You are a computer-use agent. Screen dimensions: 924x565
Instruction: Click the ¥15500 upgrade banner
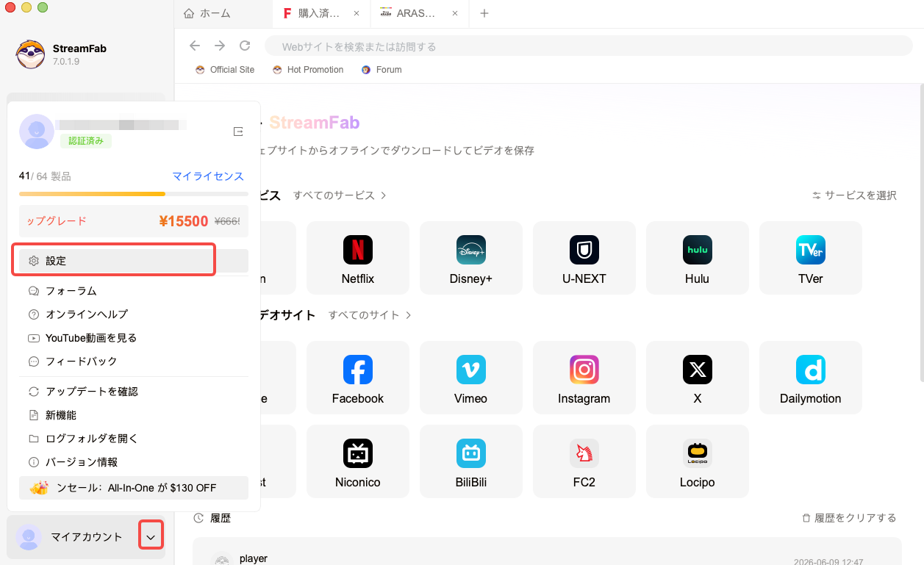pos(134,221)
